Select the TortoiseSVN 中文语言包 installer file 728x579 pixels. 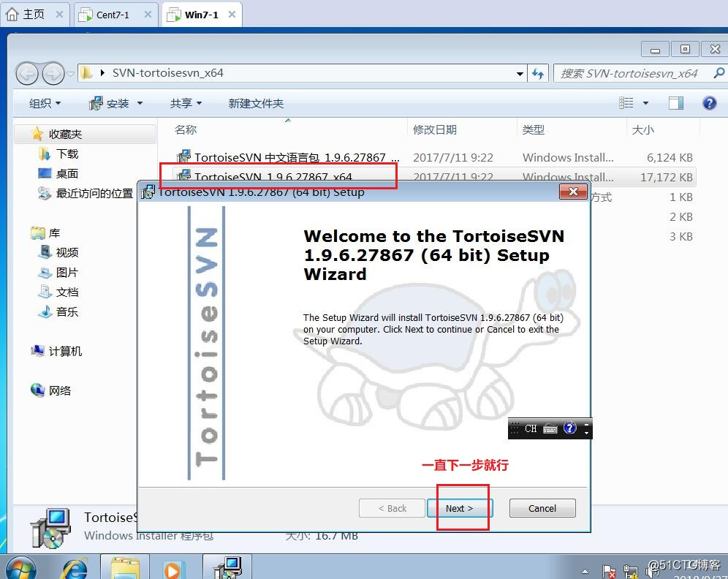(434, 157)
